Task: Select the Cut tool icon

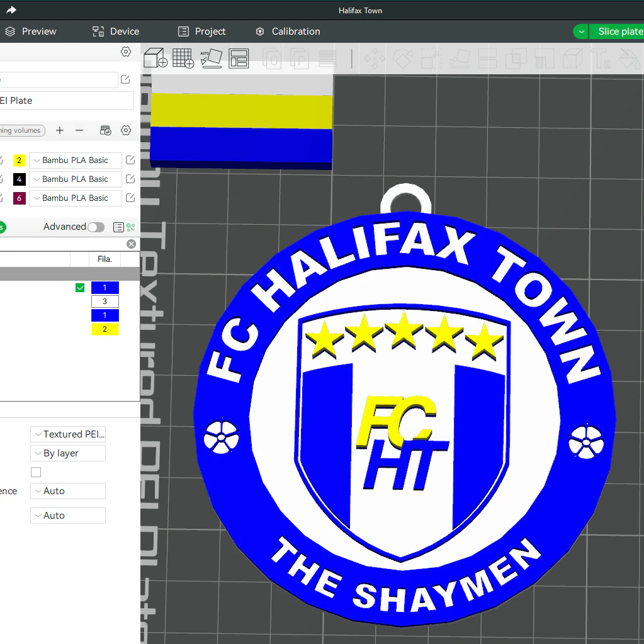Action: [x=487, y=58]
